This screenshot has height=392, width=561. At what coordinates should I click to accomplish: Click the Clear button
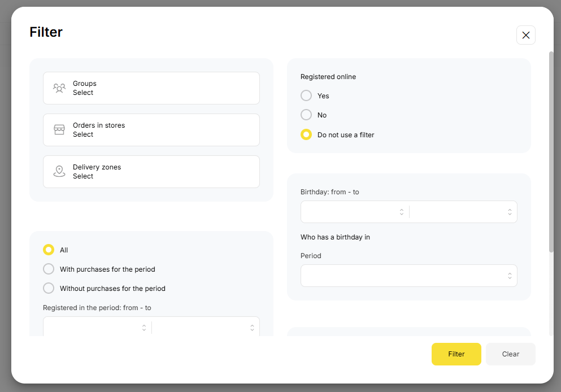[511, 354]
